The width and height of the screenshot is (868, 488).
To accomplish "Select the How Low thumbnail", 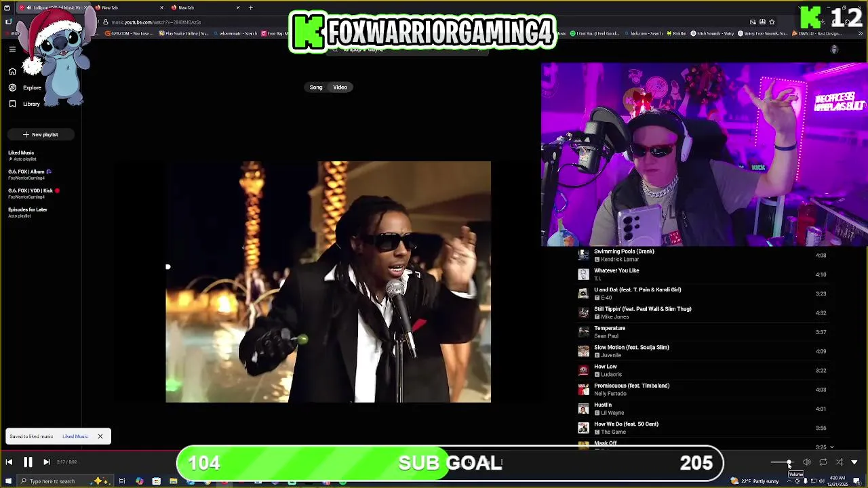I will (583, 370).
